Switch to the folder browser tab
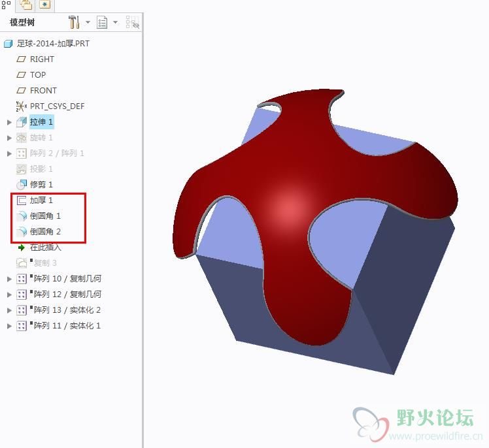 (x=25, y=5)
